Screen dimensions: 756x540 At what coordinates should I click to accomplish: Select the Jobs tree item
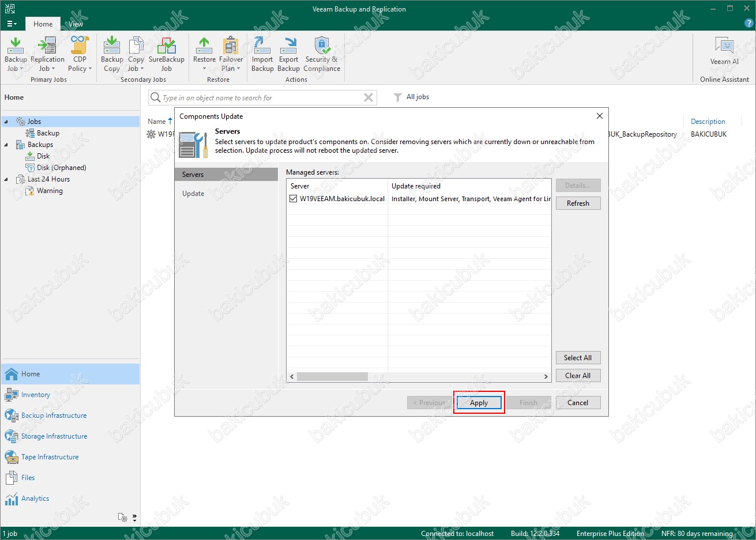(34, 122)
